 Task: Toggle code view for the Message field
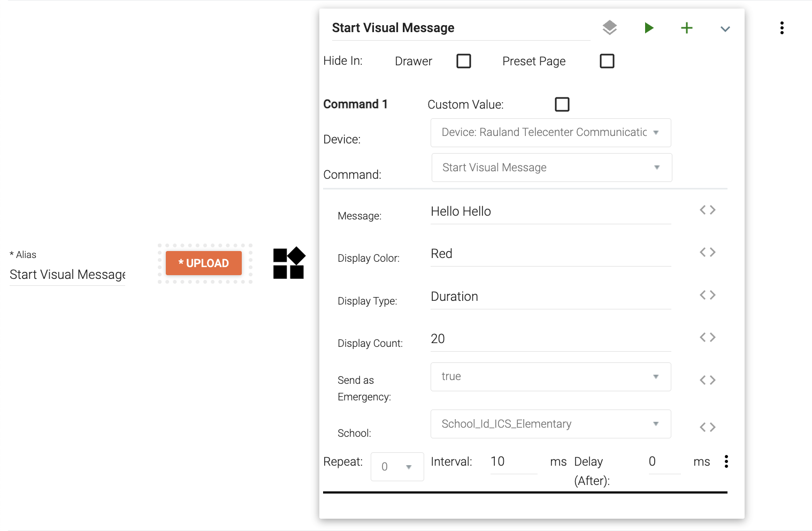pyautogui.click(x=707, y=210)
